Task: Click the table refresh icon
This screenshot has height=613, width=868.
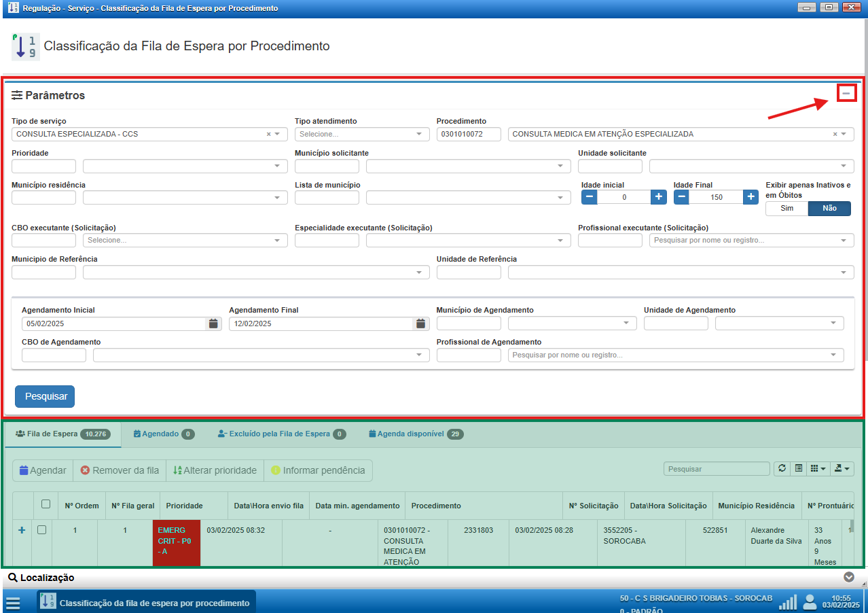Action: click(x=782, y=469)
